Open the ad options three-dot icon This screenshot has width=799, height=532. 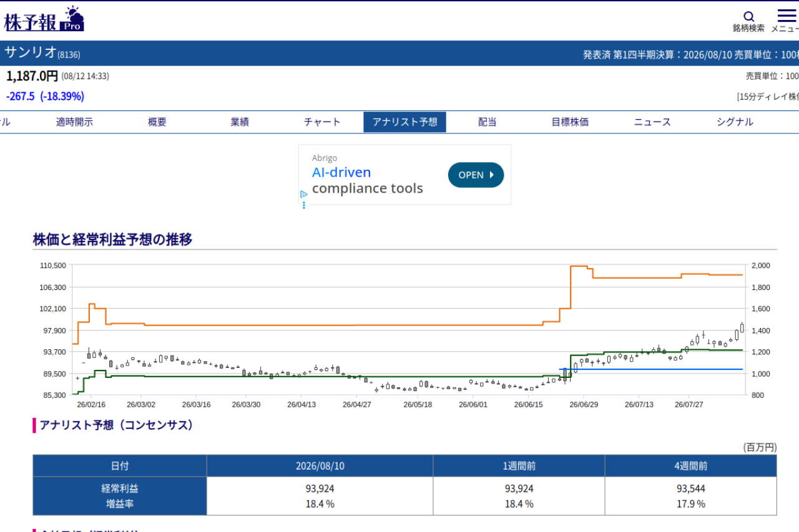304,205
